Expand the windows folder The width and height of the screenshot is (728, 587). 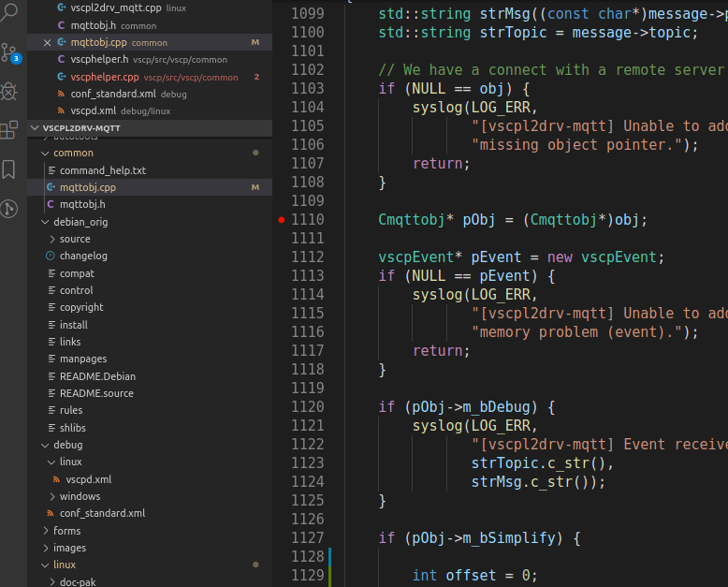pos(52,496)
